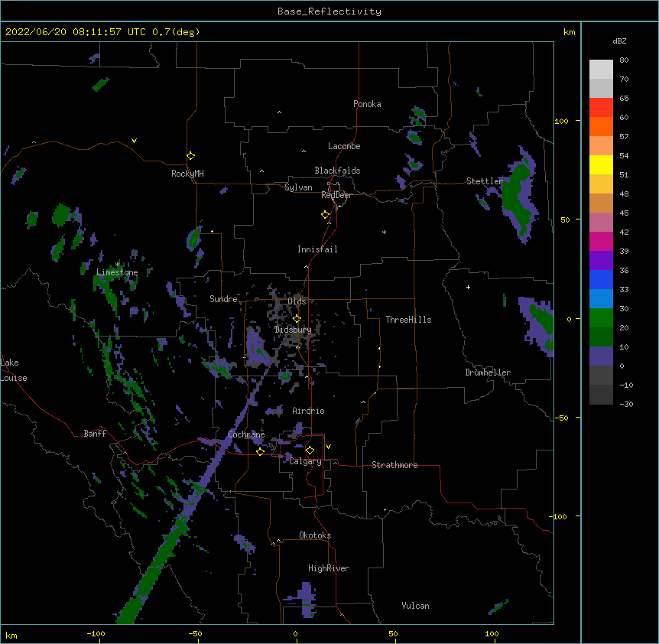
Task: Click the Vulcan city label
Action: (415, 606)
